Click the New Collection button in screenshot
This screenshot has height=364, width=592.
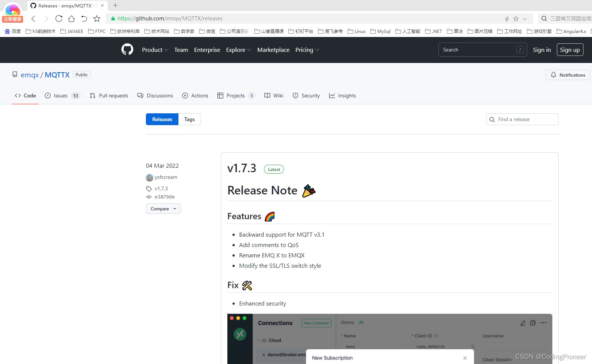point(316,323)
